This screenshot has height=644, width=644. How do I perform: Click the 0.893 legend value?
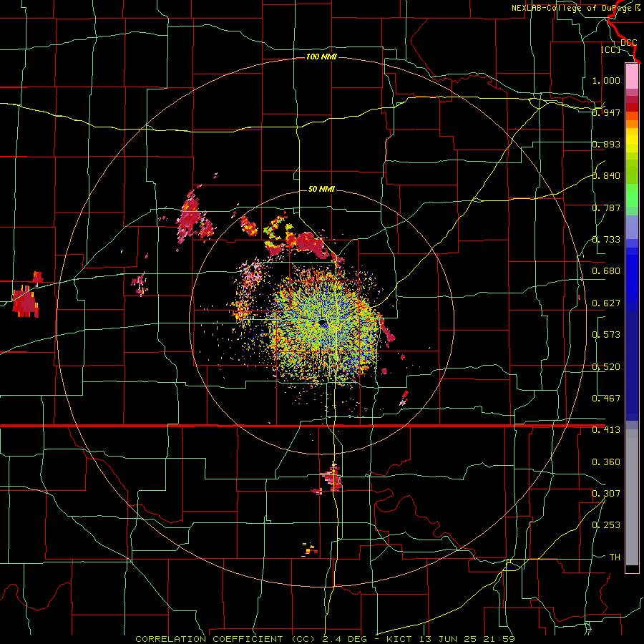coord(606,144)
